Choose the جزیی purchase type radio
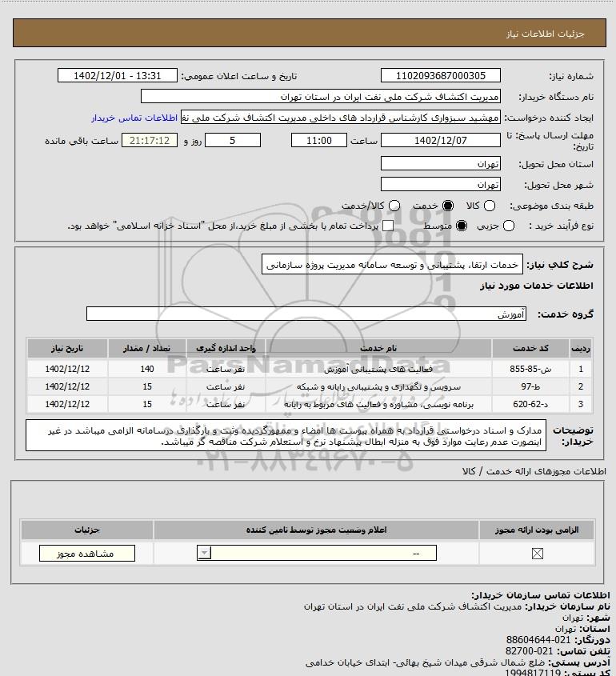The image size is (616, 676). tap(509, 226)
